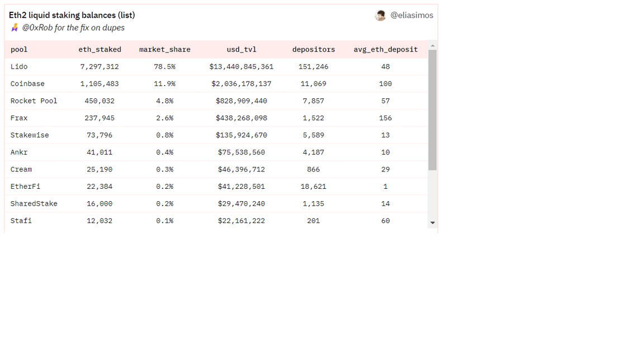
Task: Click Frax's 156 average deposit value
Action: tap(385, 118)
